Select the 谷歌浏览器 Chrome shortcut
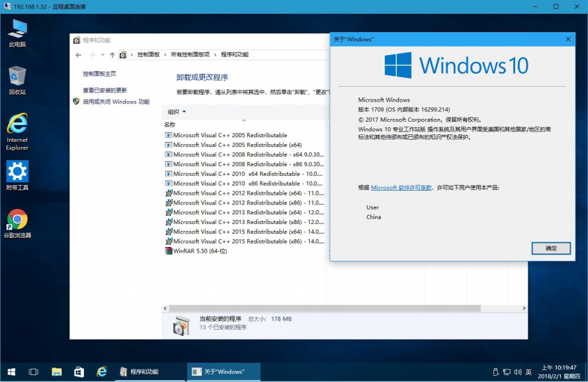The height and width of the screenshot is (382, 588). [17, 223]
